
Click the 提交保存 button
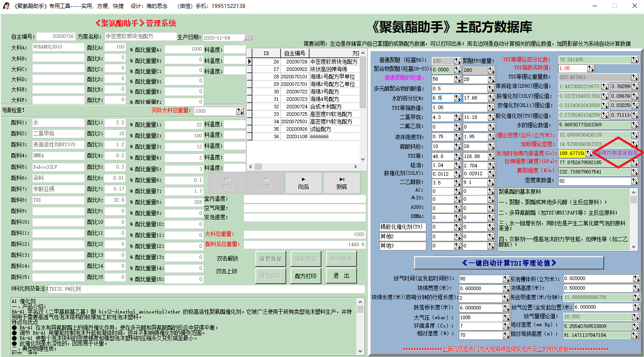tap(270, 276)
